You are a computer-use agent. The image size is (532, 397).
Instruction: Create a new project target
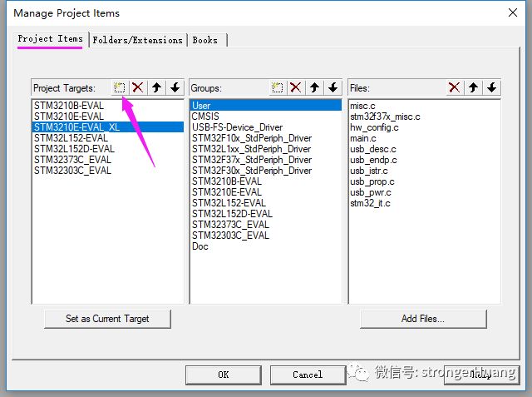[119, 87]
